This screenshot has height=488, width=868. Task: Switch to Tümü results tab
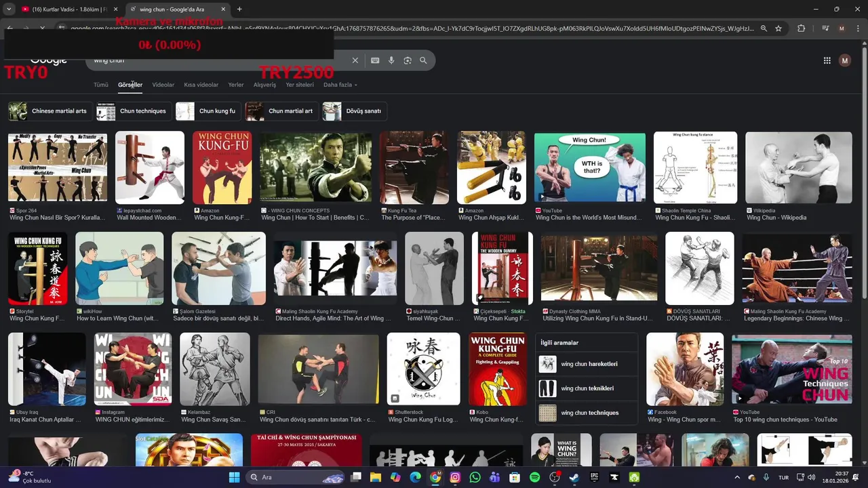101,85
